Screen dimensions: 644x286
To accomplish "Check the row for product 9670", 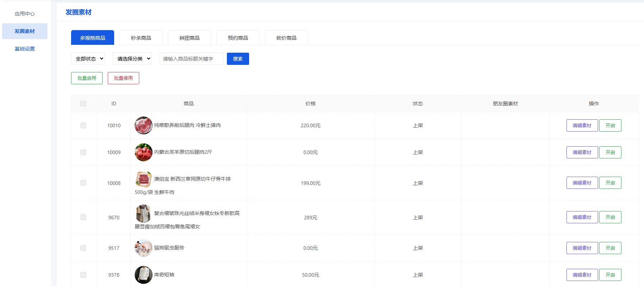I will 83,217.
